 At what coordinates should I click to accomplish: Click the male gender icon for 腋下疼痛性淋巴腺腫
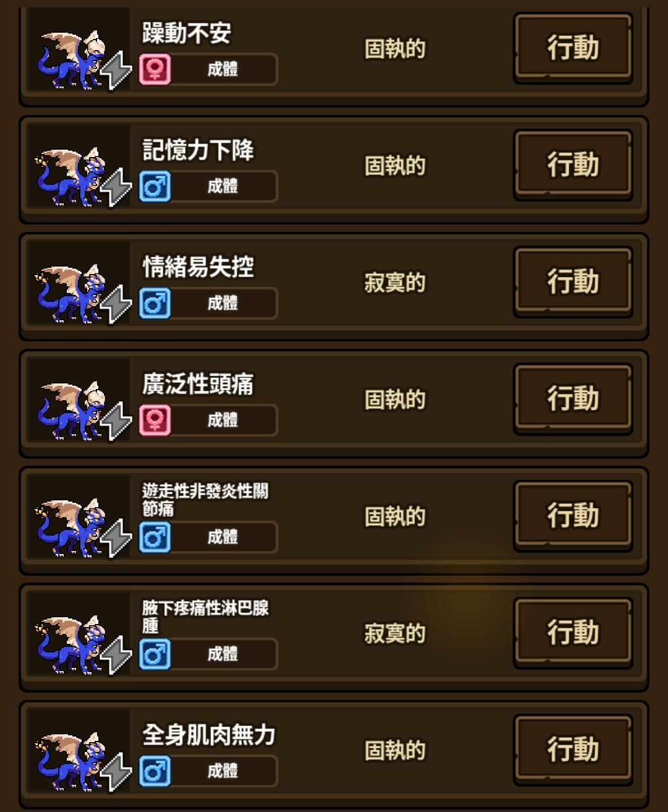155,654
